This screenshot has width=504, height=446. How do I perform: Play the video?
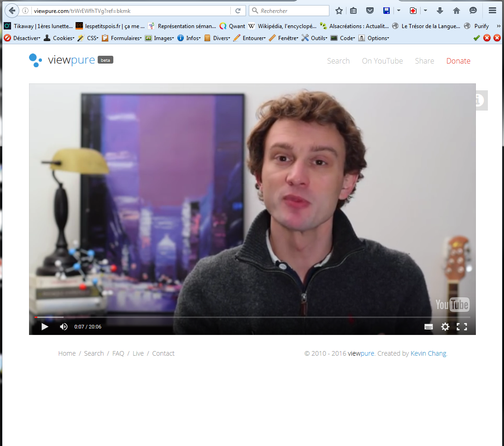tap(45, 327)
